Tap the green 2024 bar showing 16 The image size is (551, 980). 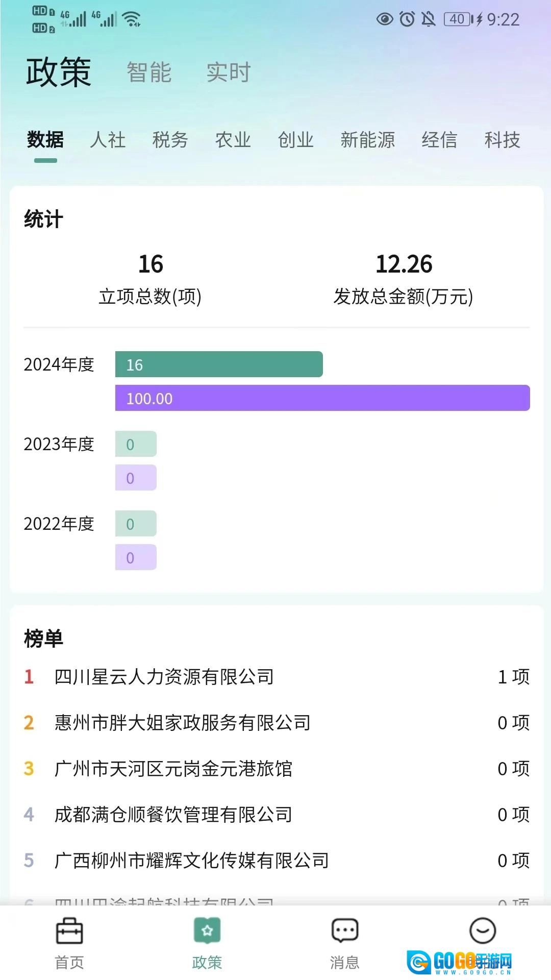pyautogui.click(x=219, y=364)
